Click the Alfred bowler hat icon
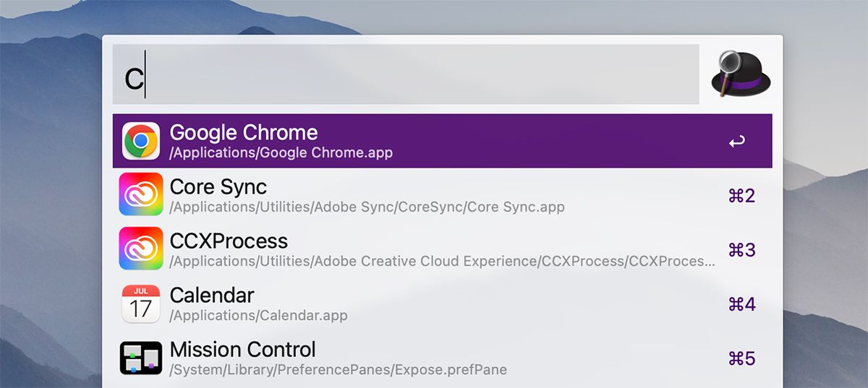This screenshot has width=868, height=388. tap(741, 73)
